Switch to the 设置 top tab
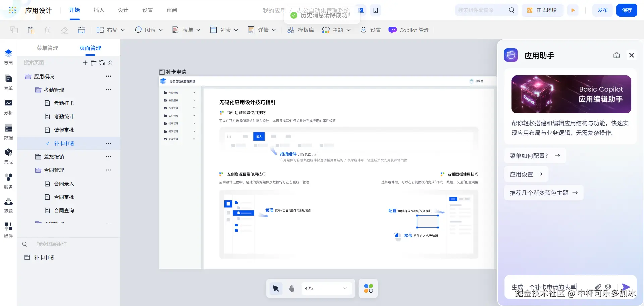Image resolution: width=644 pixels, height=306 pixels. [148, 10]
